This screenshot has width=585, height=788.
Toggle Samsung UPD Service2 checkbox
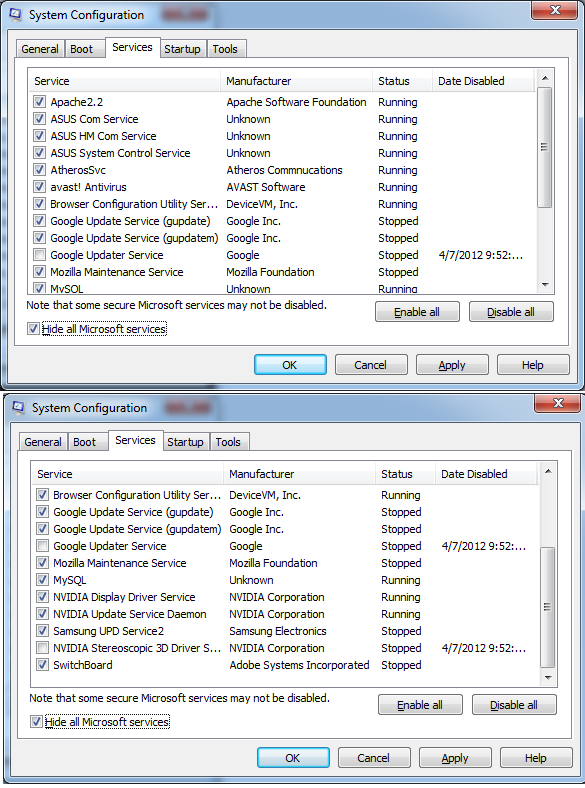pyautogui.click(x=42, y=631)
